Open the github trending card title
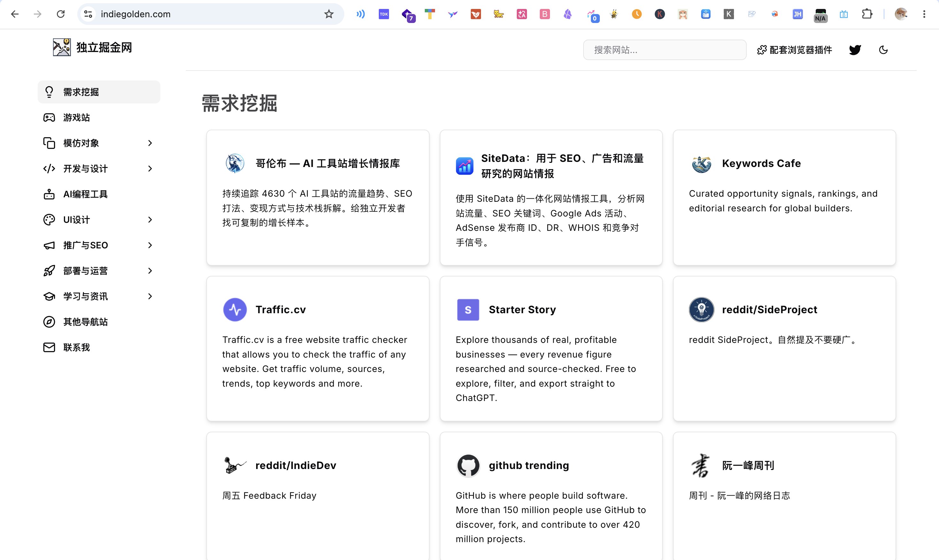The height and width of the screenshot is (560, 939). click(x=529, y=465)
